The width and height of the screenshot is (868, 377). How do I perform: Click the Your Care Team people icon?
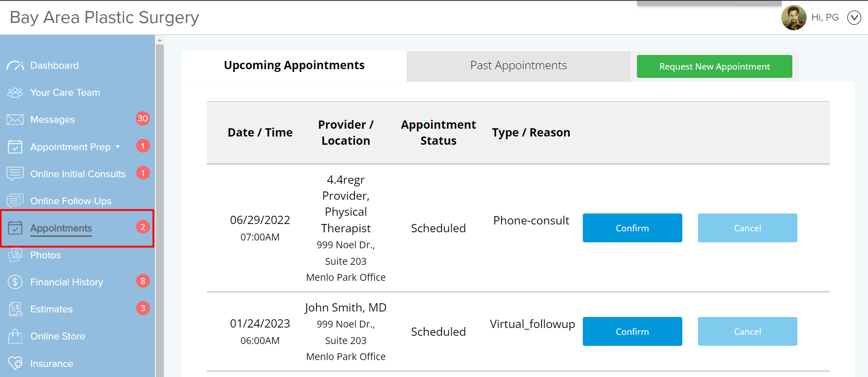(15, 93)
